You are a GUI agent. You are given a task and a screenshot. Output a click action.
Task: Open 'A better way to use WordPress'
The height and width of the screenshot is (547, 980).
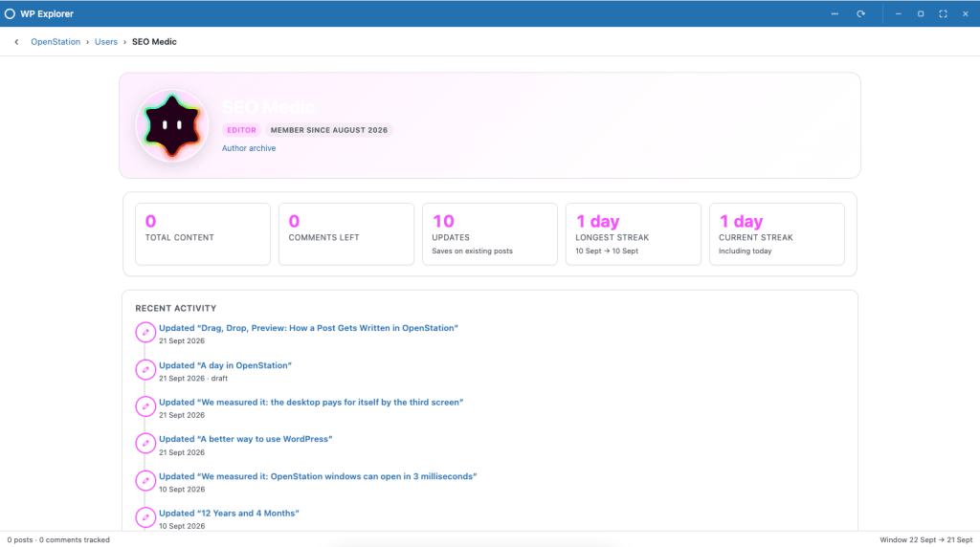click(246, 439)
